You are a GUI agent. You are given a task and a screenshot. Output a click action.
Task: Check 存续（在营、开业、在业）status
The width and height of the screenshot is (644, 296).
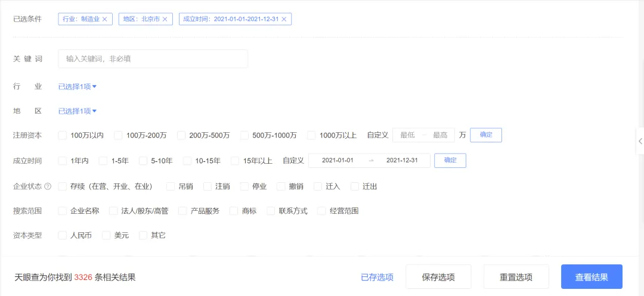tap(63, 186)
